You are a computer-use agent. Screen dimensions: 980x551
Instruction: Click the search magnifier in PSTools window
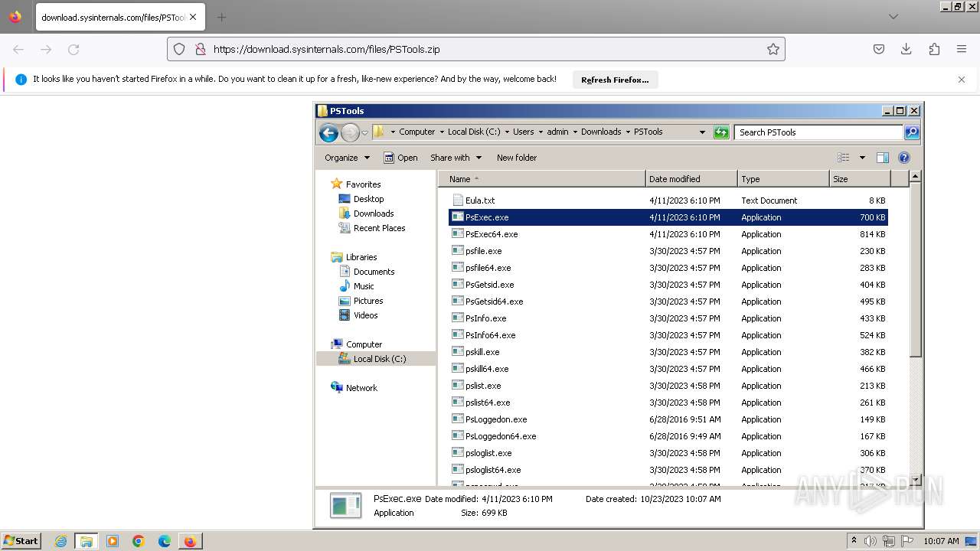point(912,132)
